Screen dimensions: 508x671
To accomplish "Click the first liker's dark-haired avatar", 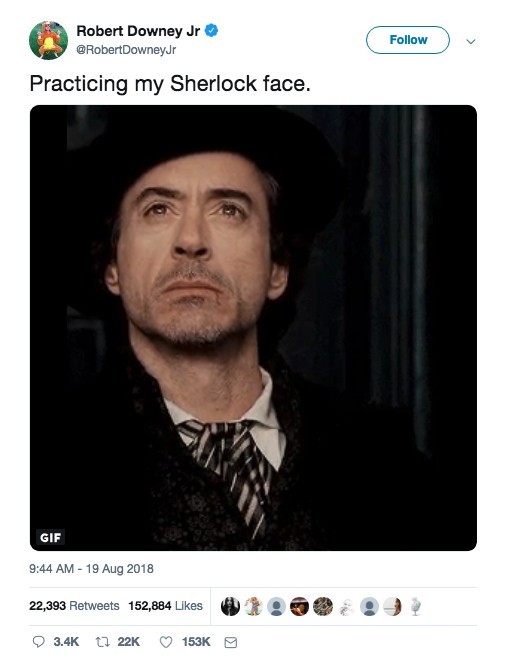I will [230, 606].
